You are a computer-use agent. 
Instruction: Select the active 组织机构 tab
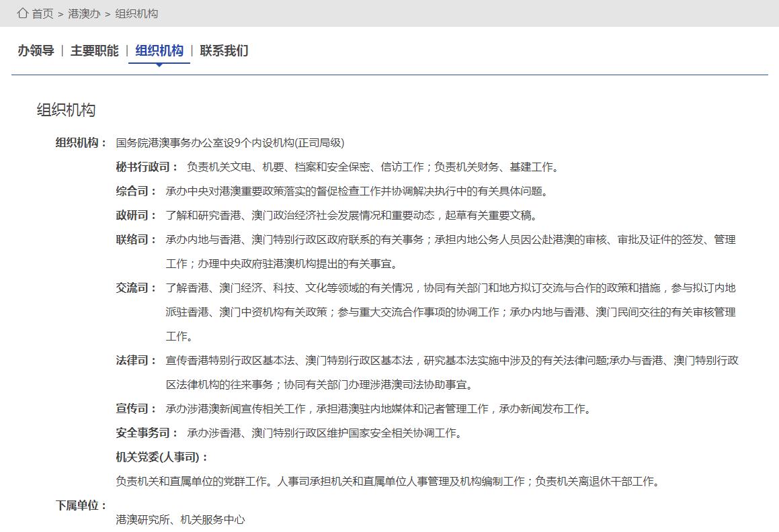click(159, 51)
